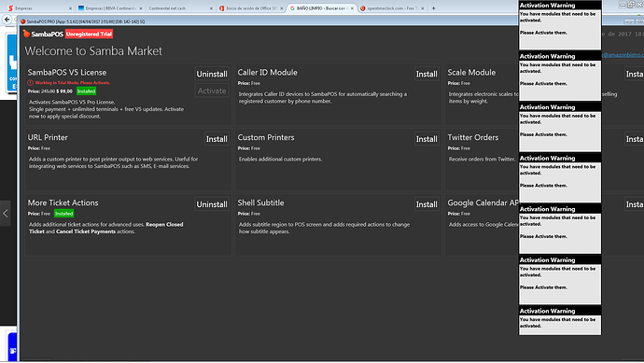Click the Empresas tab favicon
Image resolution: width=644 pixels, height=363 pixels.
coord(10,8)
